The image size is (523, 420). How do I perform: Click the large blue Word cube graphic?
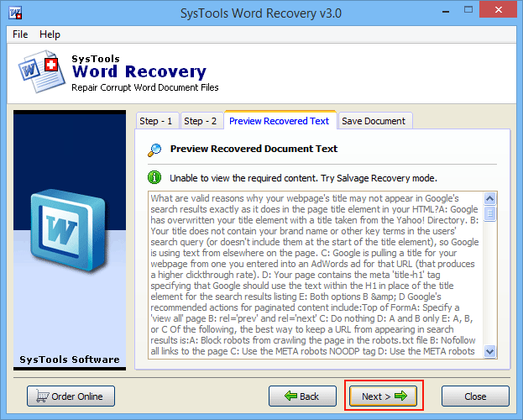click(68, 229)
